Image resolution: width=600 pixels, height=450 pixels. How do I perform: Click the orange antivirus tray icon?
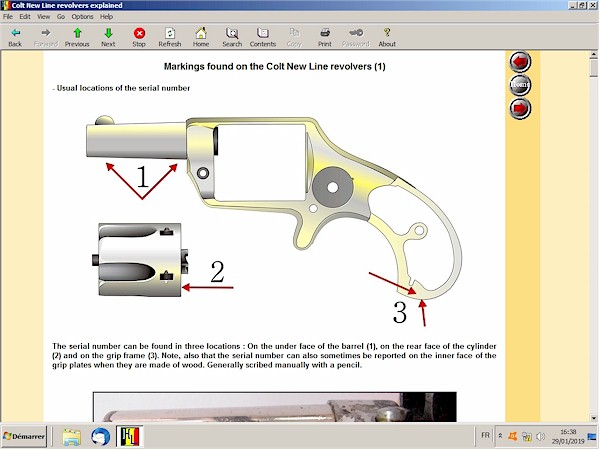(x=513, y=436)
